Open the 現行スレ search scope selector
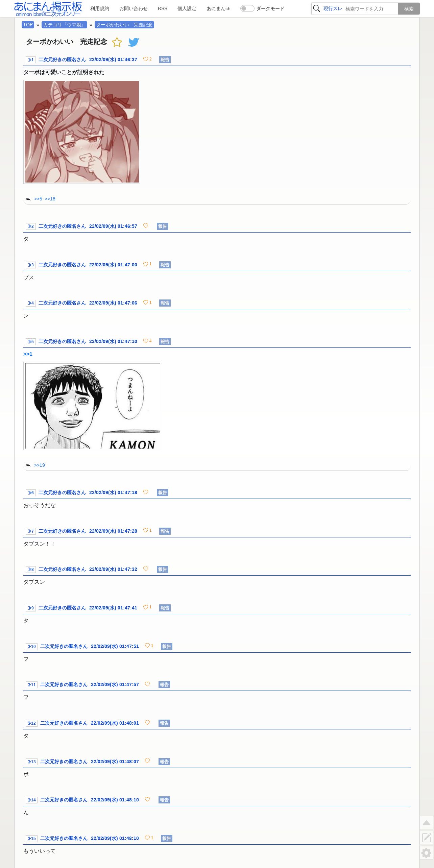This screenshot has width=434, height=868. pyautogui.click(x=333, y=8)
